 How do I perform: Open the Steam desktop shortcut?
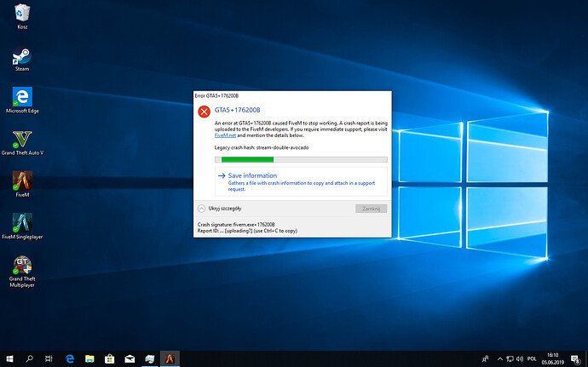pos(23,58)
